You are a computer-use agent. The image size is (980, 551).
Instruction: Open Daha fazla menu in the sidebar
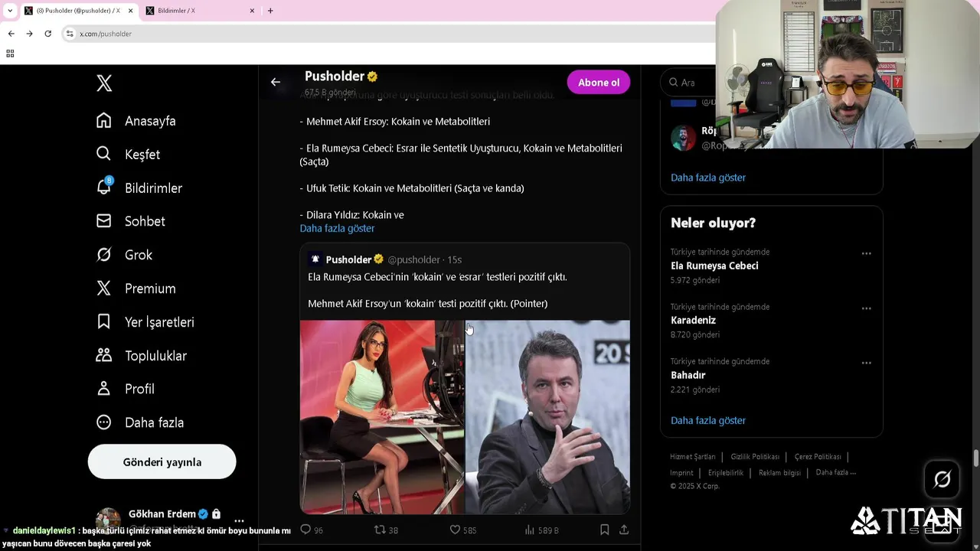(x=140, y=422)
